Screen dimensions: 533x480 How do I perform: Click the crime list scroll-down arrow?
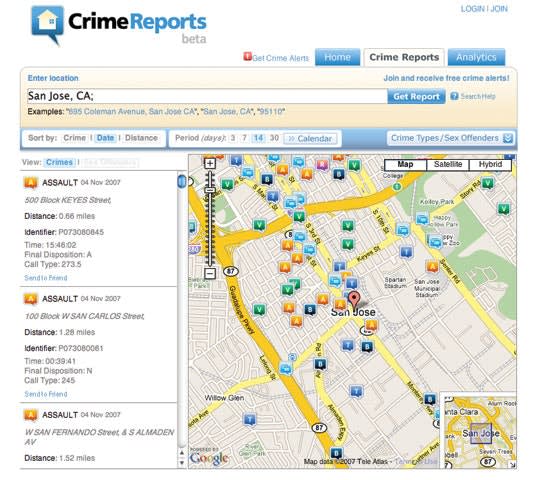[x=182, y=462]
